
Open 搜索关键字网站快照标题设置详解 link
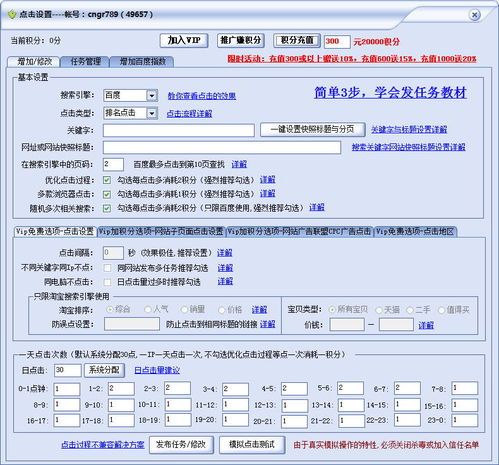pyautogui.click(x=408, y=147)
